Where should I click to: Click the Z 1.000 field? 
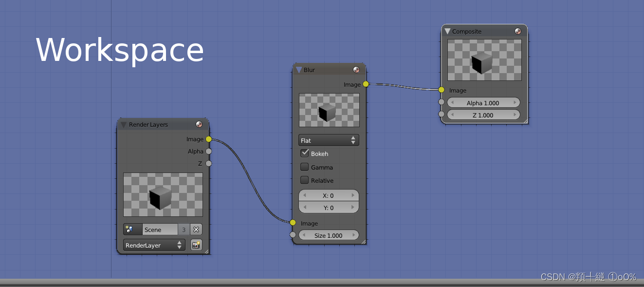point(483,115)
